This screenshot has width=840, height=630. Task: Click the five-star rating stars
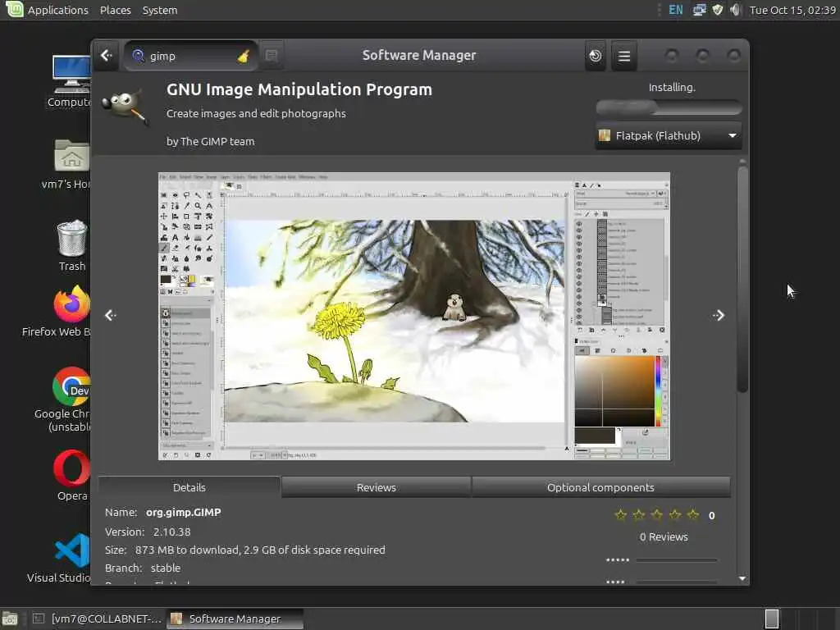click(x=657, y=515)
